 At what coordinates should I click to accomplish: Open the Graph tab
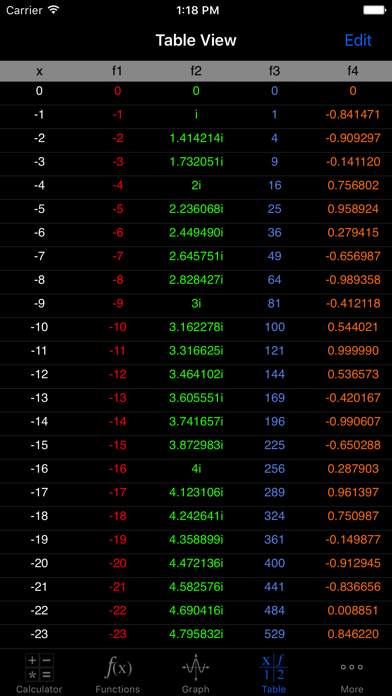[196, 673]
